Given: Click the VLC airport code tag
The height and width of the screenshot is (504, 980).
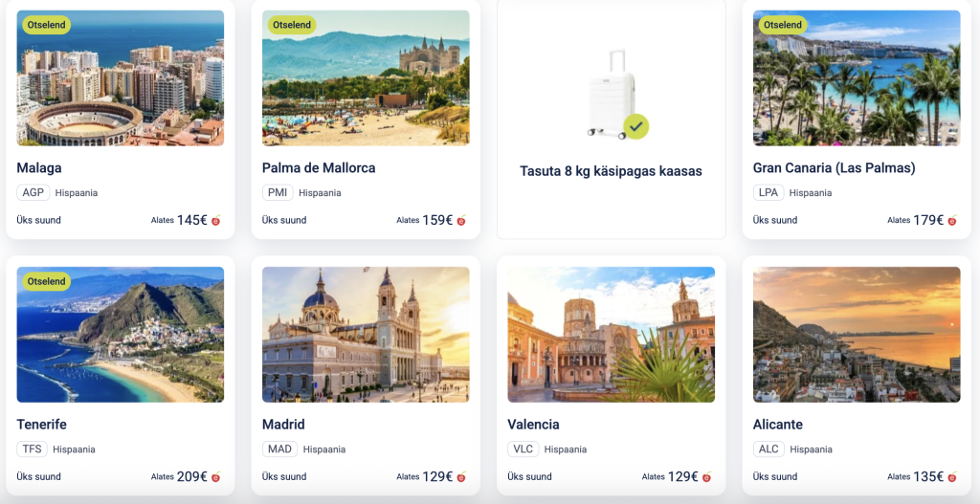Looking at the screenshot, I should click(x=523, y=449).
